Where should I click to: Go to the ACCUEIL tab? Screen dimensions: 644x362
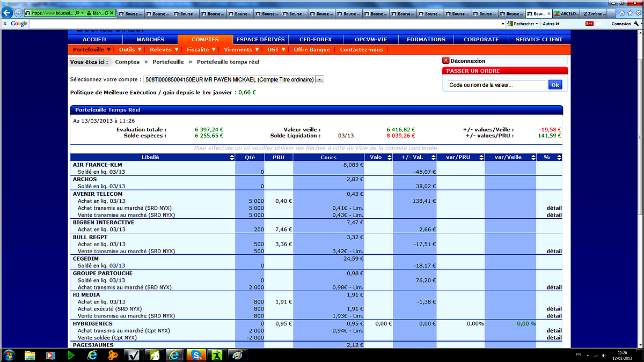95,39
